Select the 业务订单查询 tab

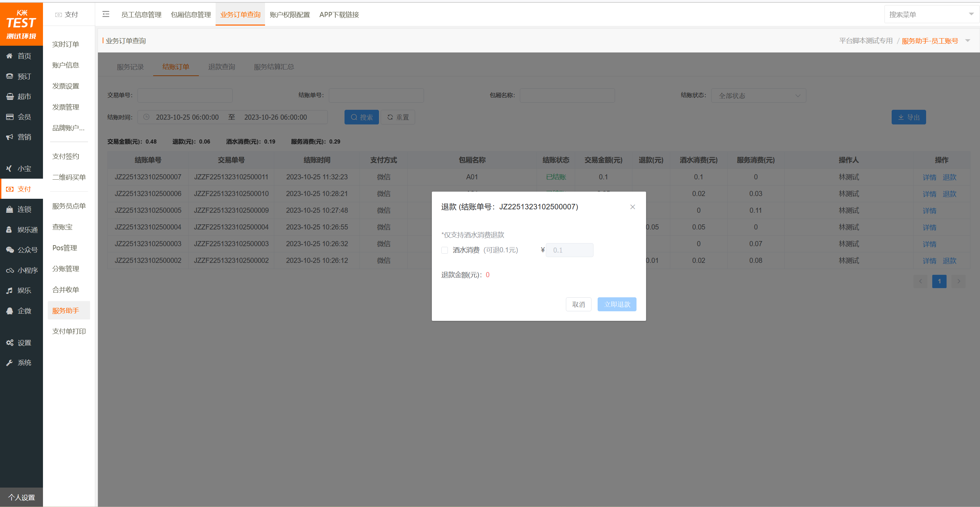point(240,14)
